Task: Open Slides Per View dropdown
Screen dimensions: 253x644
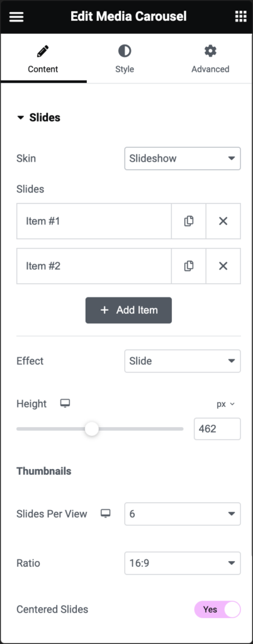Action: coord(183,514)
